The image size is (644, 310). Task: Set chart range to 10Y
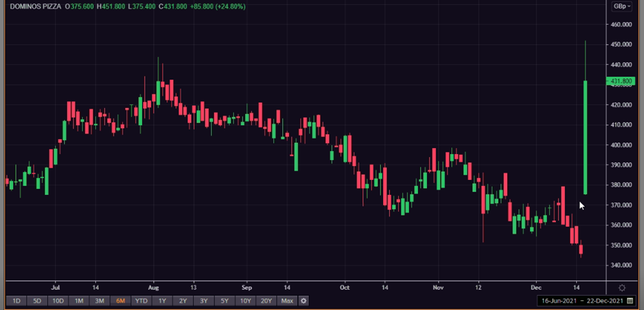click(x=245, y=301)
